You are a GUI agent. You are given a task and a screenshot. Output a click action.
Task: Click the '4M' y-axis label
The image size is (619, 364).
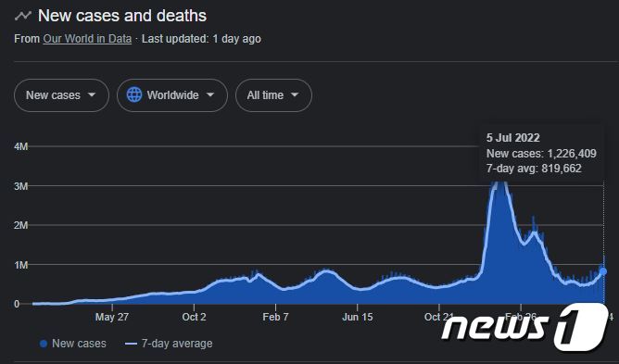[x=21, y=146]
